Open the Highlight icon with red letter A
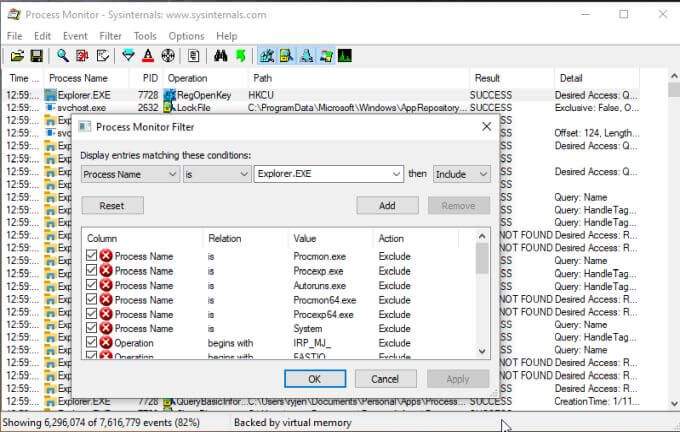 (x=148, y=56)
